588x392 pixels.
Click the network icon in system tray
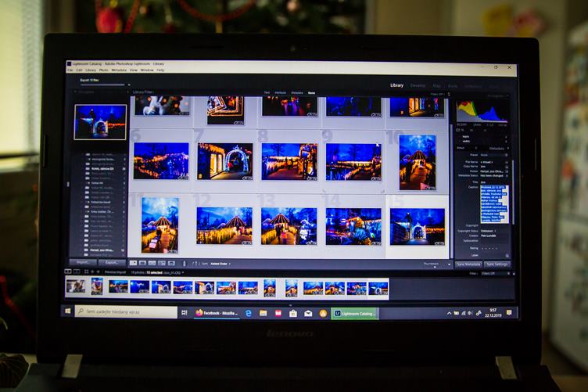point(464,313)
